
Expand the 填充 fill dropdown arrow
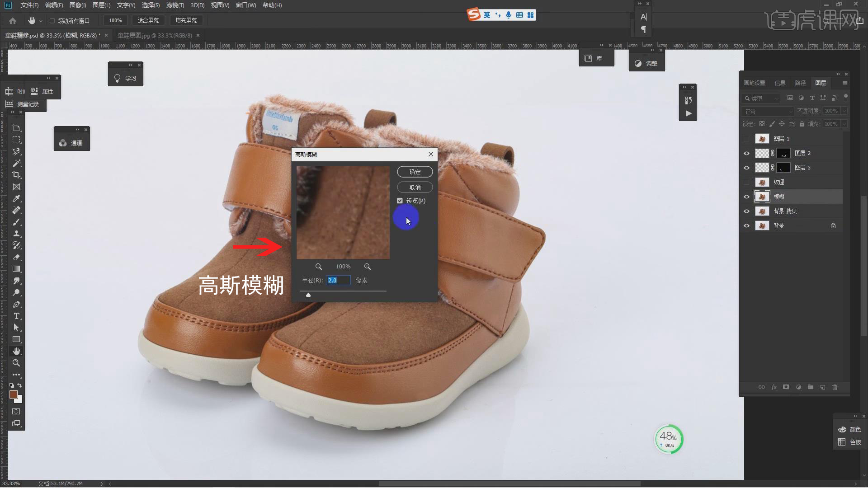(x=844, y=124)
